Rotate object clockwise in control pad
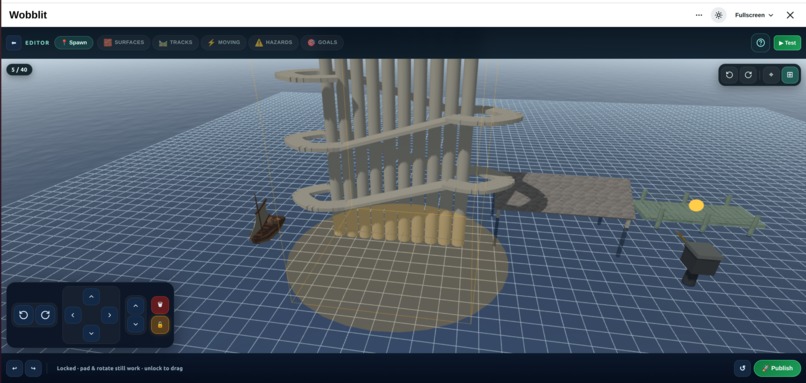 tap(45, 315)
